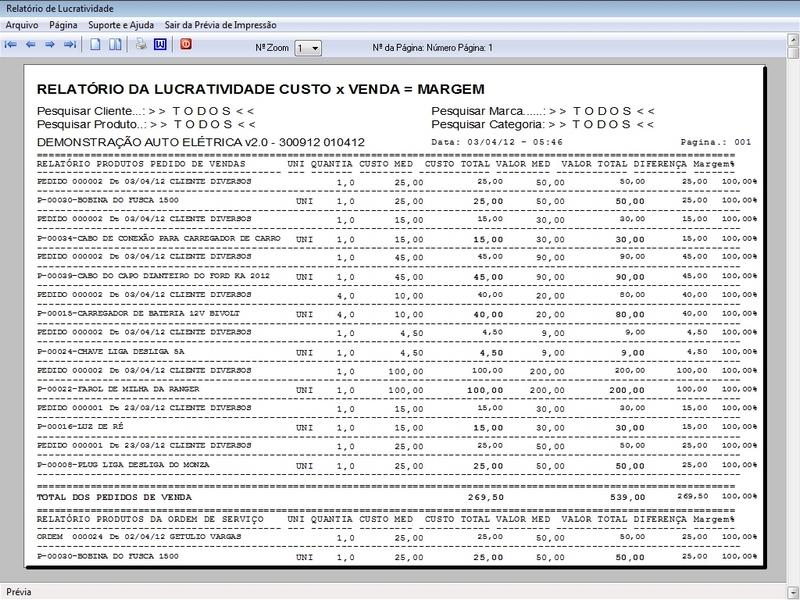Click the Margem% column header in pedidos table

click(713, 164)
